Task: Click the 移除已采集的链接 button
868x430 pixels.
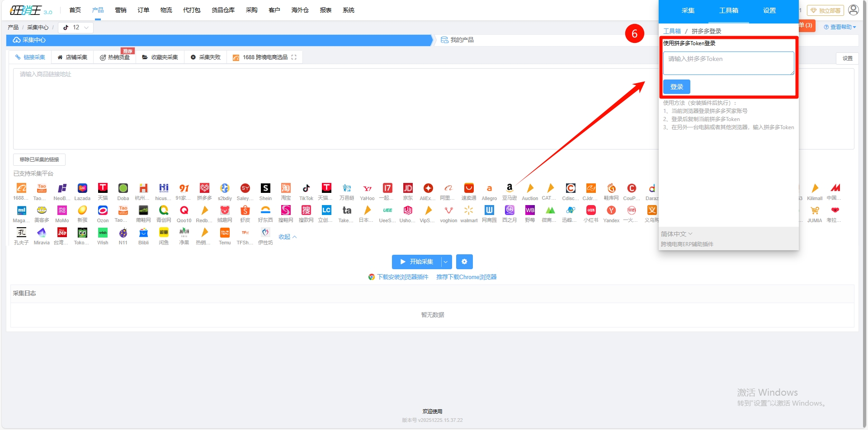Action: [39, 160]
